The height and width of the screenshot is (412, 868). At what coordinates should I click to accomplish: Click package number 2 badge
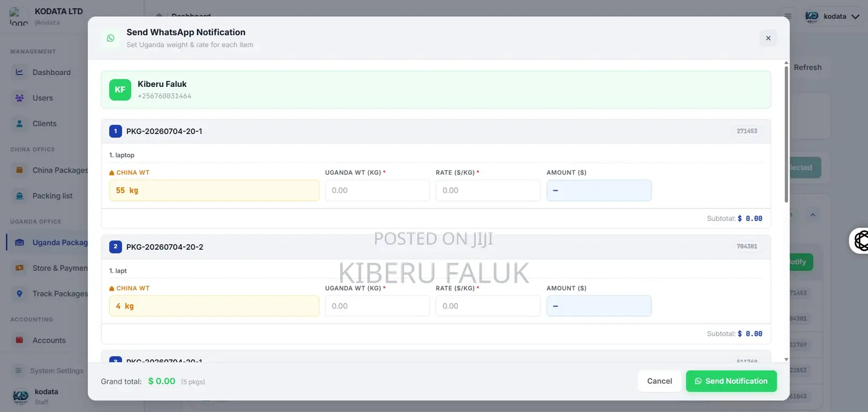(x=115, y=246)
